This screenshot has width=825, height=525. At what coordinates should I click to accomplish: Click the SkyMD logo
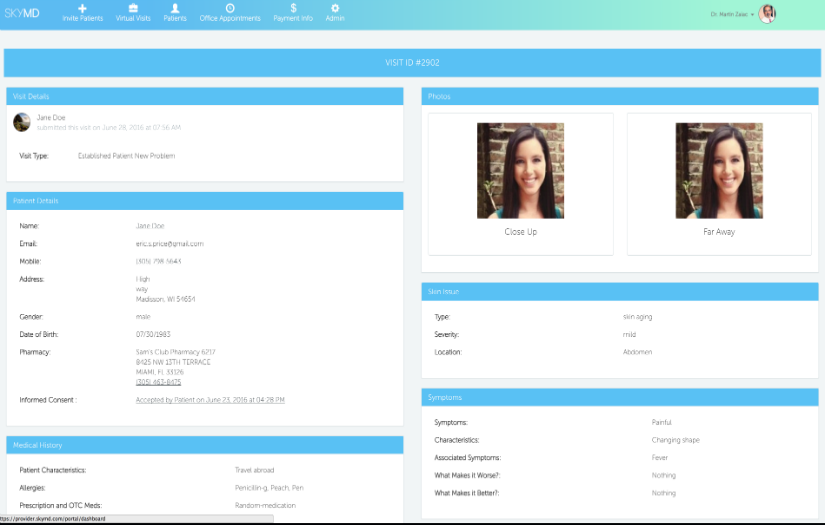(22, 13)
